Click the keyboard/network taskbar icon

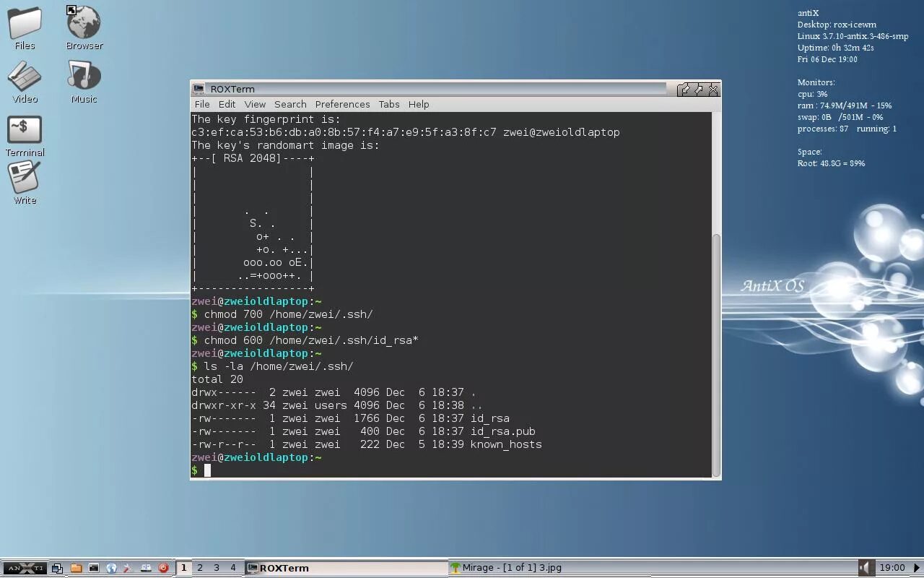(146, 568)
